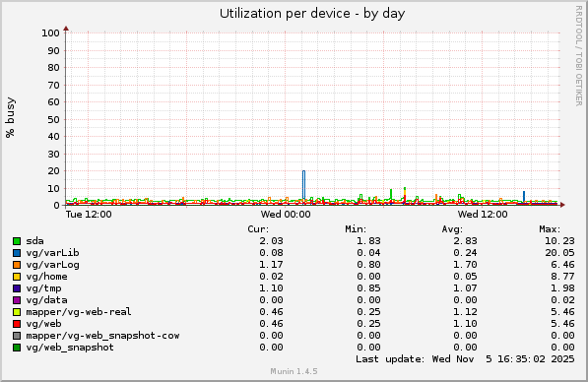Click the Wed 00:00 x-axis label
The width and height of the screenshot is (588, 382).
286,215
